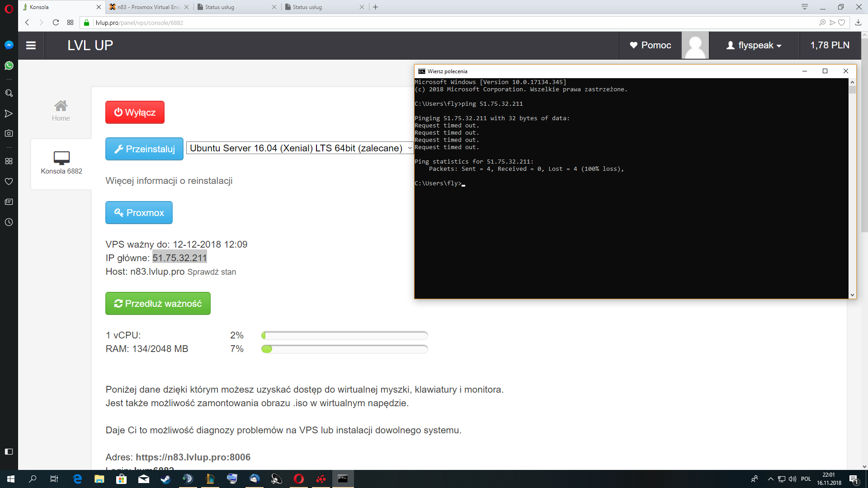Expand the Opera tab menu arrow

[x=804, y=7]
